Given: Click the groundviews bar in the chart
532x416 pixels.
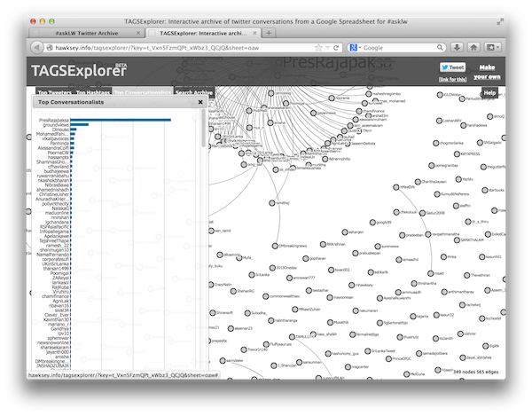Looking at the screenshot, I should [80, 124].
